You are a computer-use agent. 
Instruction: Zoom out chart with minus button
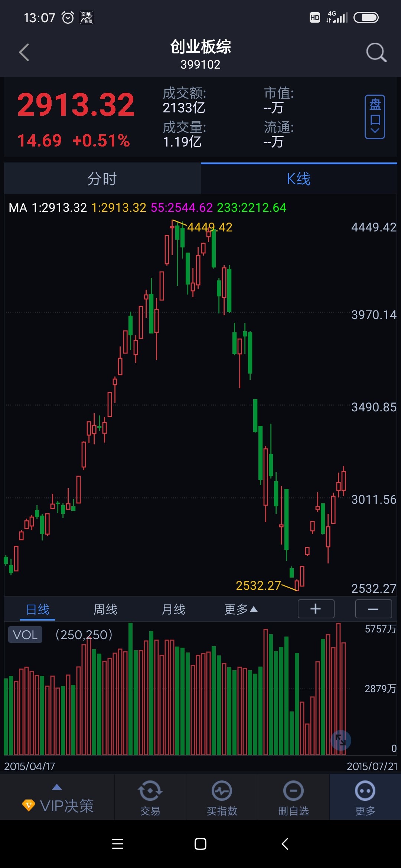[374, 609]
